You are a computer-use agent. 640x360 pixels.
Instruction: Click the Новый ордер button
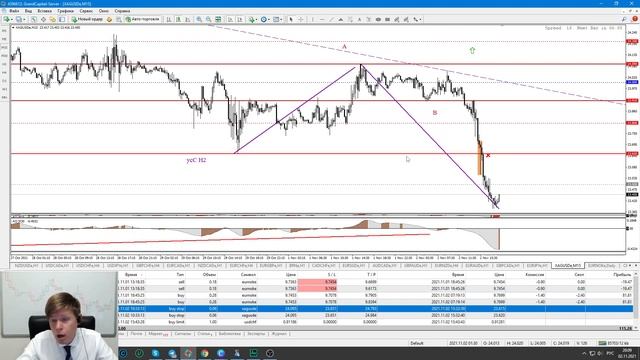87,19
